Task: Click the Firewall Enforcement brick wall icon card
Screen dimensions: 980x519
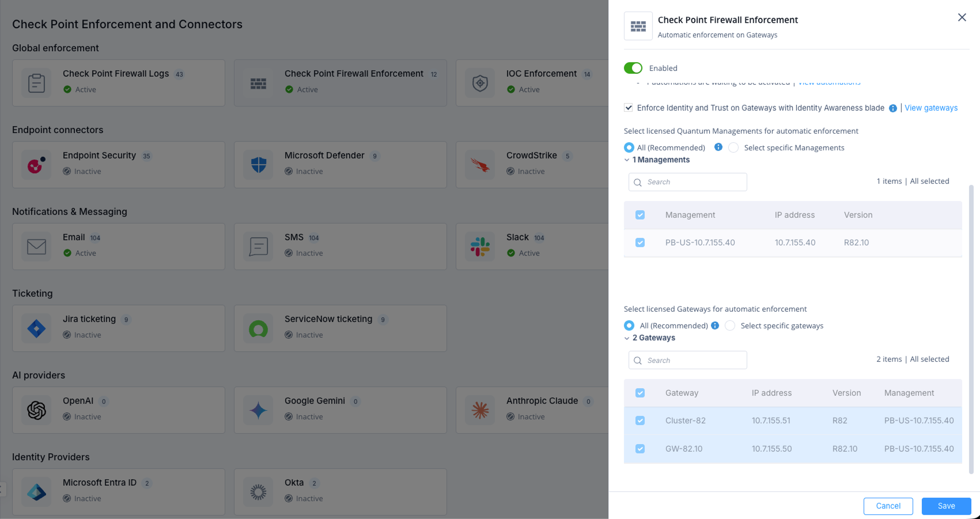Action: click(258, 83)
